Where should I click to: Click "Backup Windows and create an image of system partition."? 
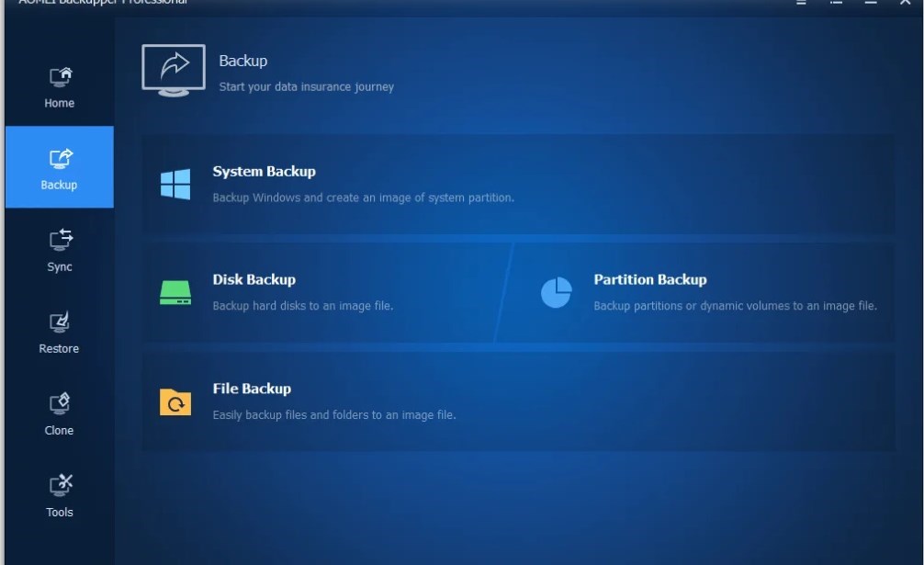coord(363,198)
